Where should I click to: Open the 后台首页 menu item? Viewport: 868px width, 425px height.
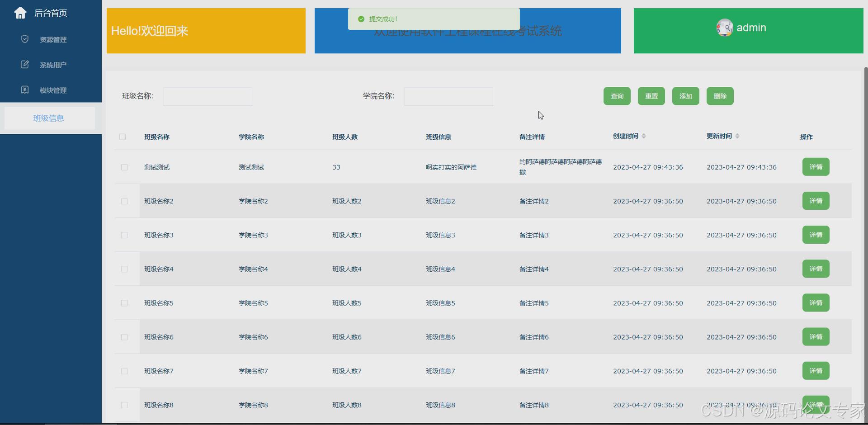[51, 13]
